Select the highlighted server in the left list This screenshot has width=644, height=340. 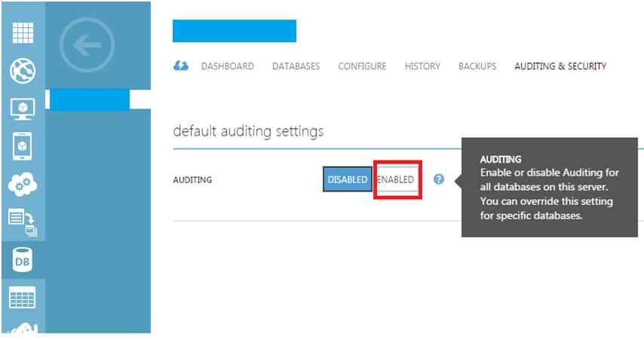(90, 100)
